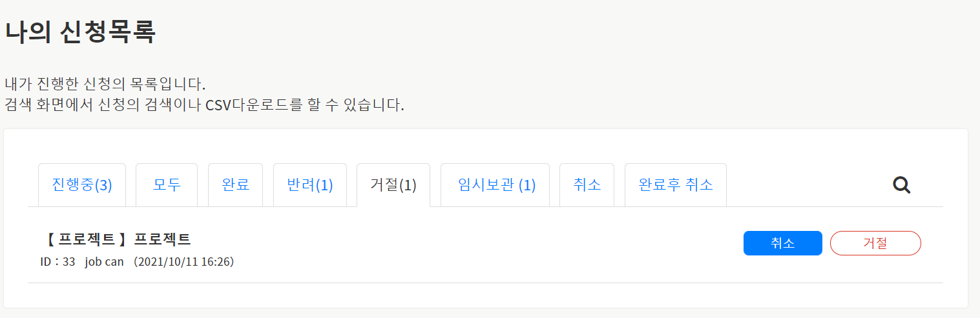Select the 거절(1) tab
The height and width of the screenshot is (318, 980).
(393, 185)
